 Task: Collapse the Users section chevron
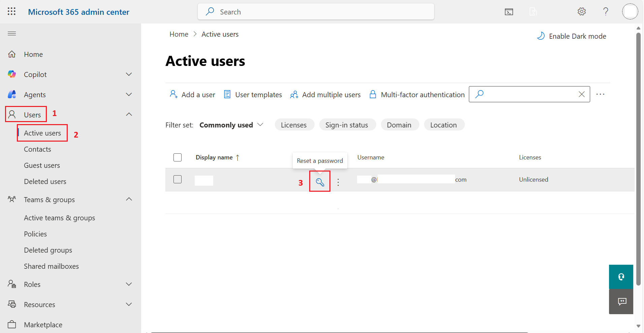(x=129, y=114)
